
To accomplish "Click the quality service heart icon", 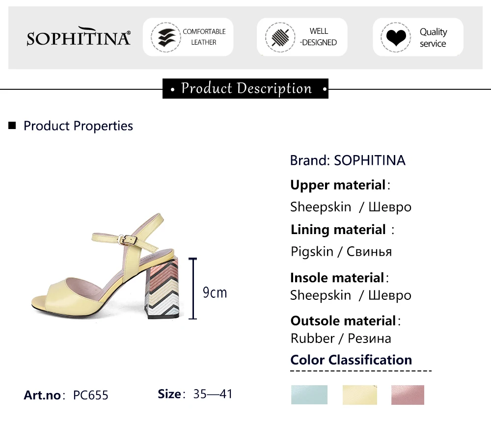I will point(395,37).
